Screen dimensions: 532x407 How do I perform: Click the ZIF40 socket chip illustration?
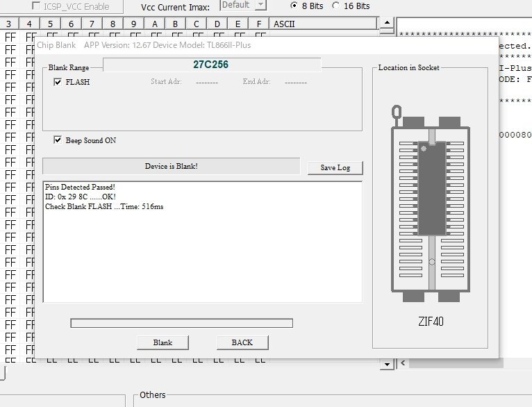coord(431,188)
